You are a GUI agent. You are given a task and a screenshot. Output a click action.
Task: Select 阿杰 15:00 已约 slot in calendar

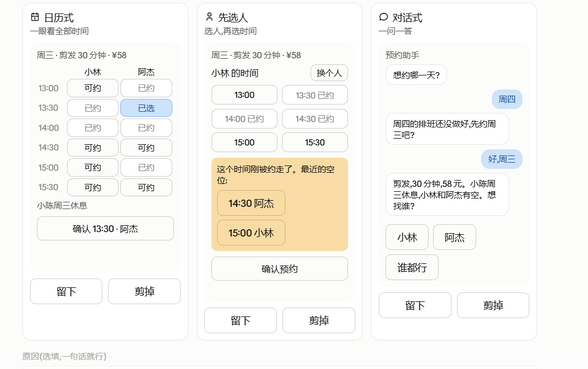146,168
